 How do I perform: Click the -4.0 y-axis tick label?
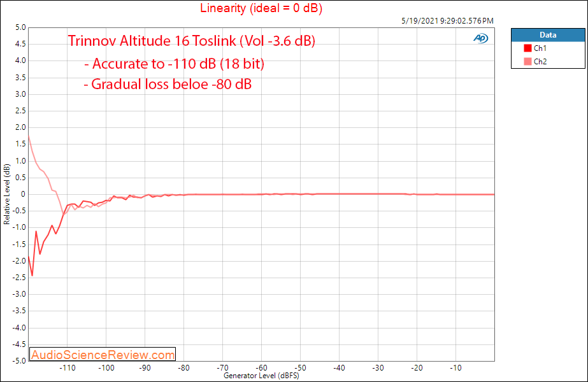pos(19,328)
